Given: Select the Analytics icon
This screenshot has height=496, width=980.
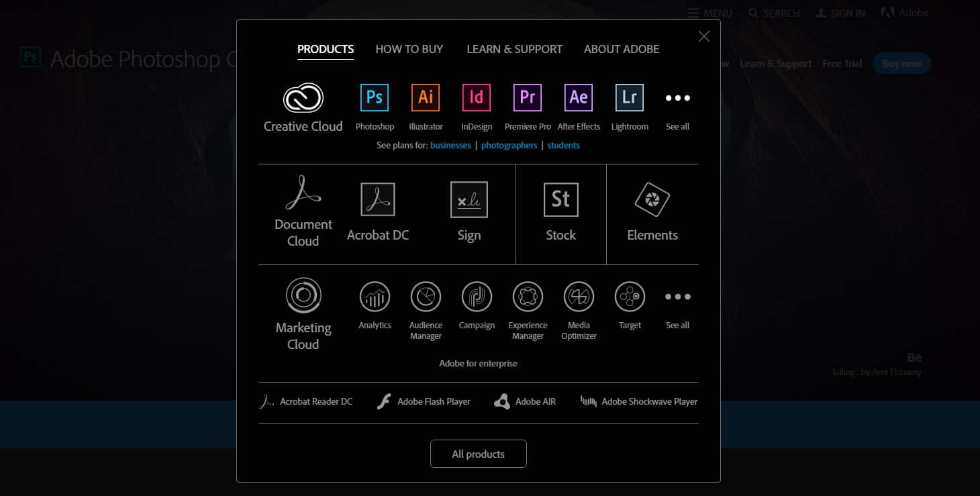Looking at the screenshot, I should tap(375, 297).
